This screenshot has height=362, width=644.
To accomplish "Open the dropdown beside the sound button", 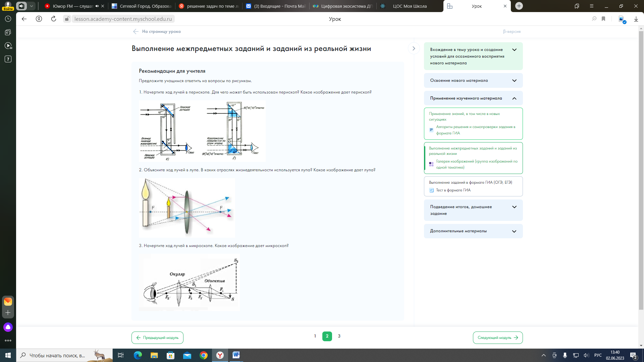I will point(31,6).
